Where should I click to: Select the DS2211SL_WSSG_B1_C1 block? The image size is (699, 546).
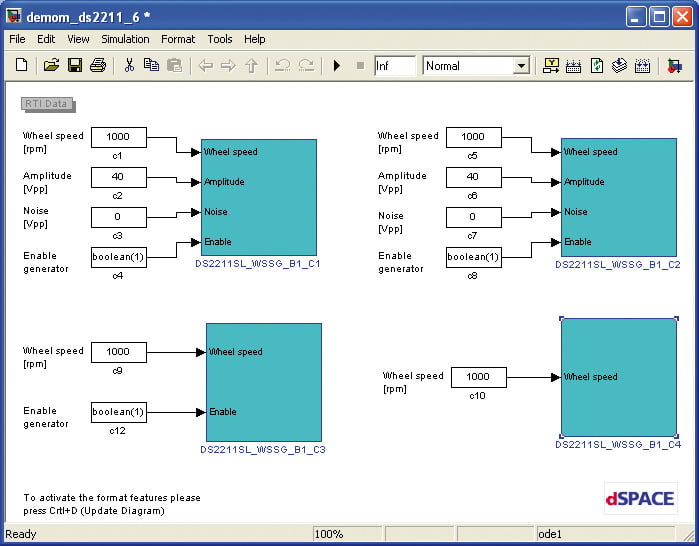click(259, 197)
